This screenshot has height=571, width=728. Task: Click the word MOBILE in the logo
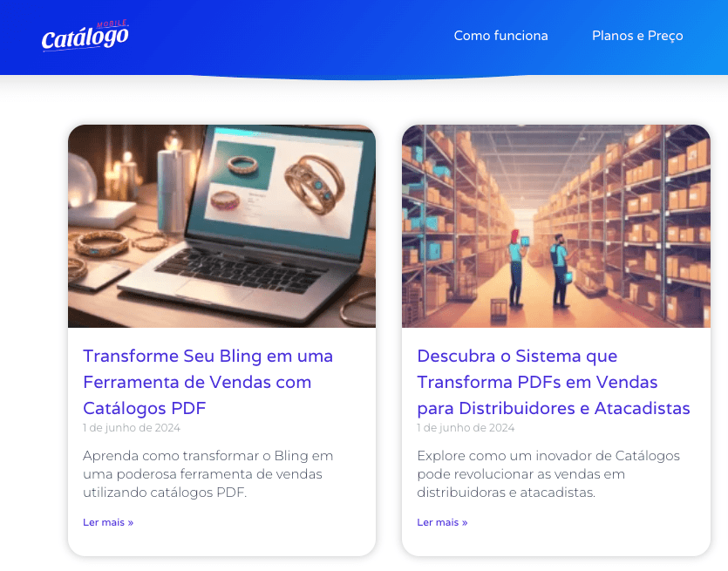pos(112,24)
